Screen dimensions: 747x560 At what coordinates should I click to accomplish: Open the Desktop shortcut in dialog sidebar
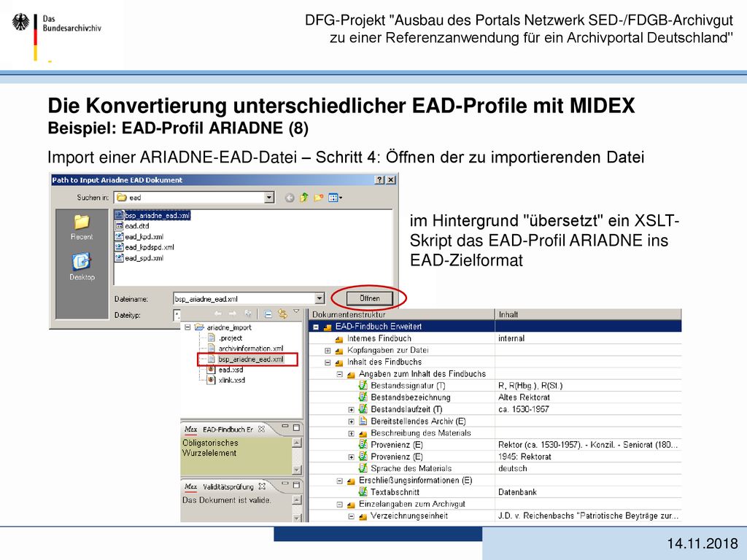pyautogui.click(x=82, y=267)
